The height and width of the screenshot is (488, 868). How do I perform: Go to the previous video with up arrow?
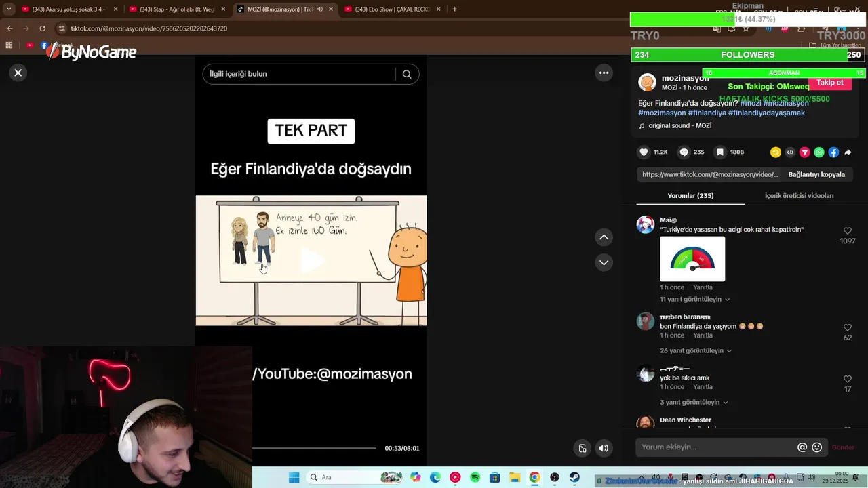pos(604,237)
